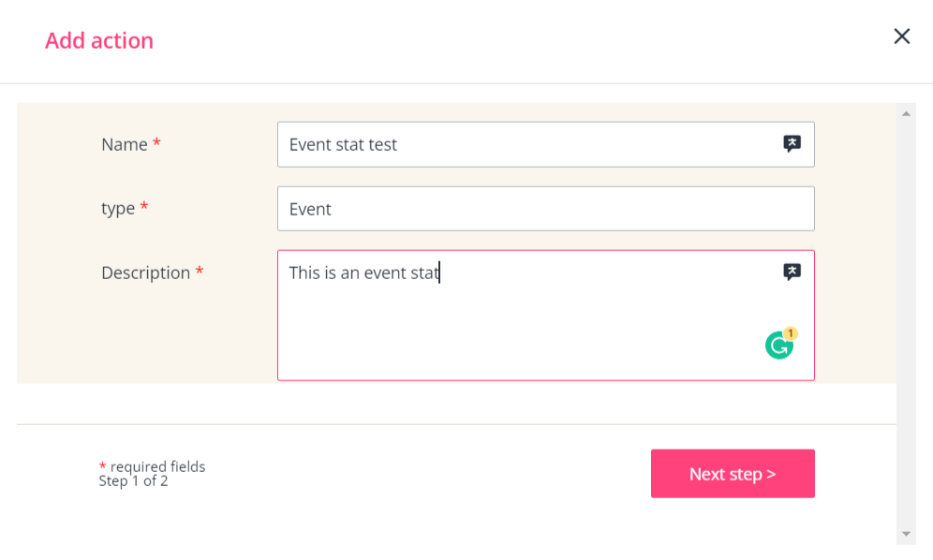Click the Grammarly suggestion count badge
The height and width of the screenshot is (560, 933).
(791, 333)
